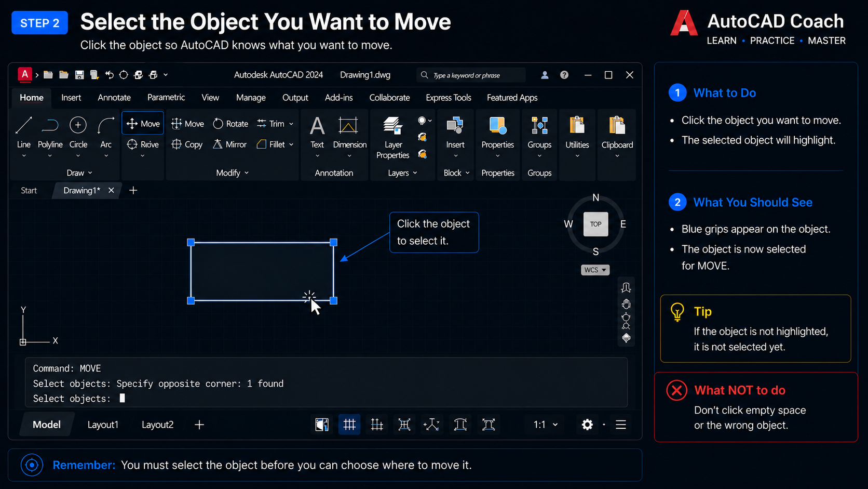The height and width of the screenshot is (489, 868).
Task: Click the Pan hand icon in navigation bar
Action: click(x=626, y=304)
